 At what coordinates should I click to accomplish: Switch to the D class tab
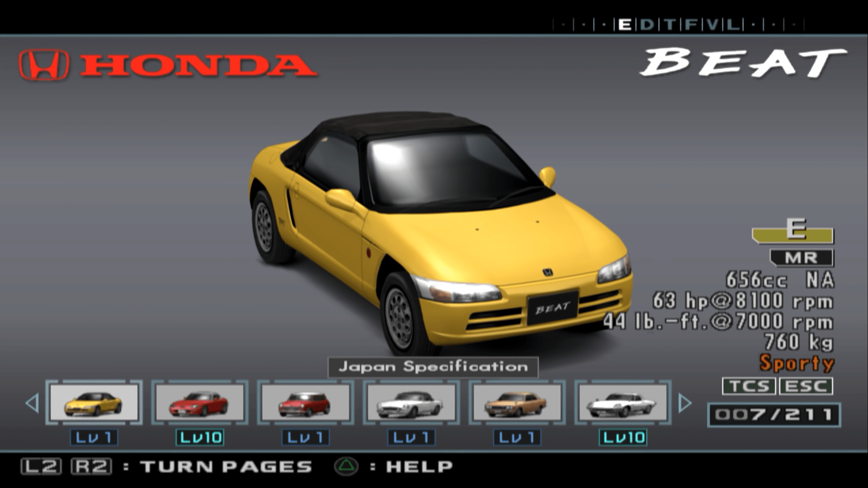coord(647,25)
